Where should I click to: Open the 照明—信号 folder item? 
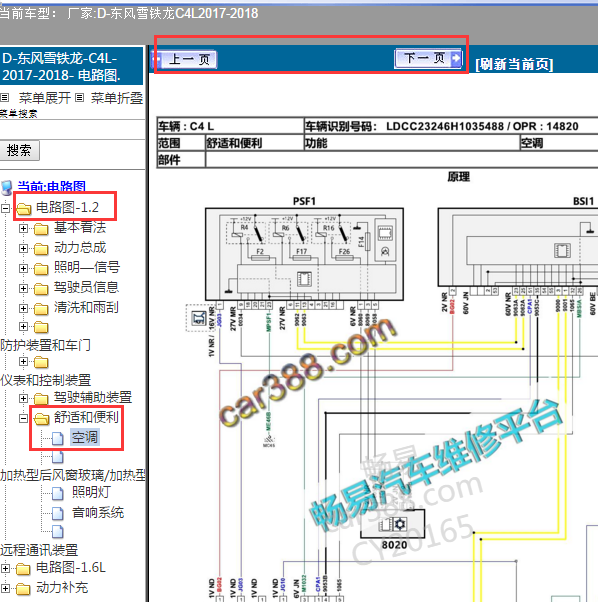coord(87,267)
